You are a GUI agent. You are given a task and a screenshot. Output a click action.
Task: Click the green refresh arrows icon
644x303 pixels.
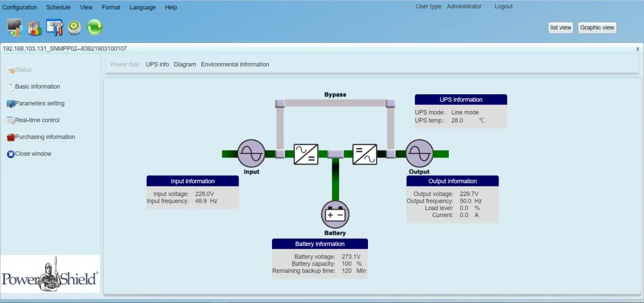[94, 27]
